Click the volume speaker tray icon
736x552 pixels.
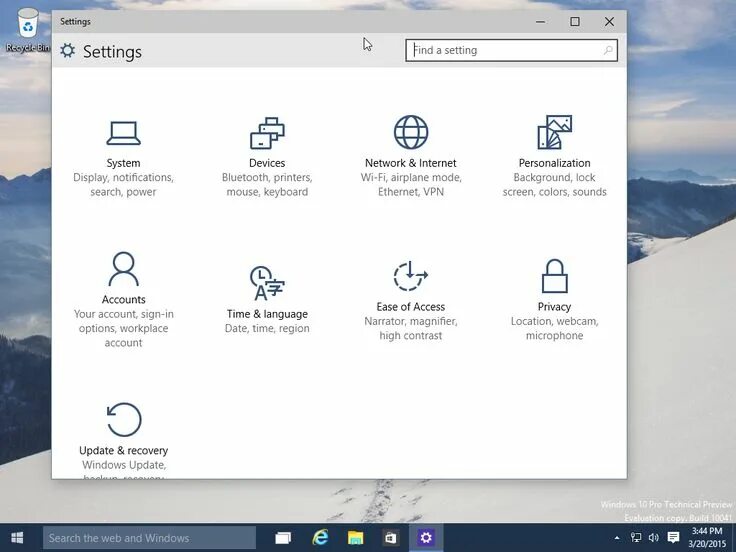tap(653, 537)
